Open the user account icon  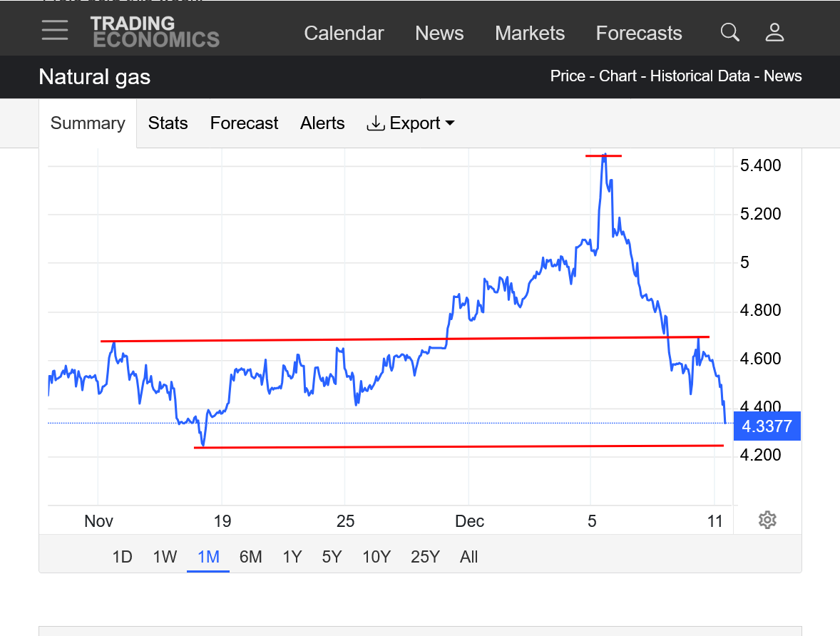tap(774, 32)
